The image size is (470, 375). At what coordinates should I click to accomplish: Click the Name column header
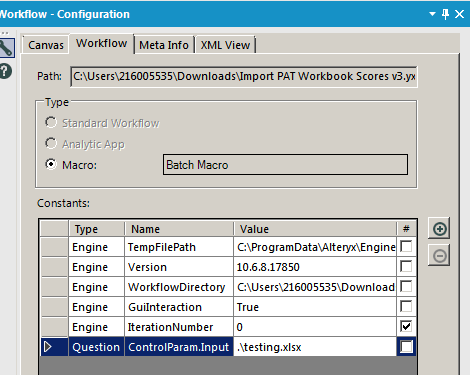click(179, 229)
